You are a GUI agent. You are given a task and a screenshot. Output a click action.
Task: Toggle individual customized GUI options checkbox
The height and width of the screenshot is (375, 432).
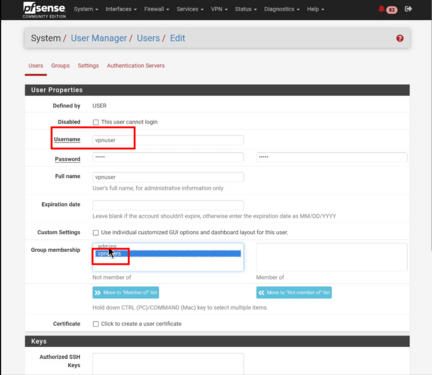(96, 232)
